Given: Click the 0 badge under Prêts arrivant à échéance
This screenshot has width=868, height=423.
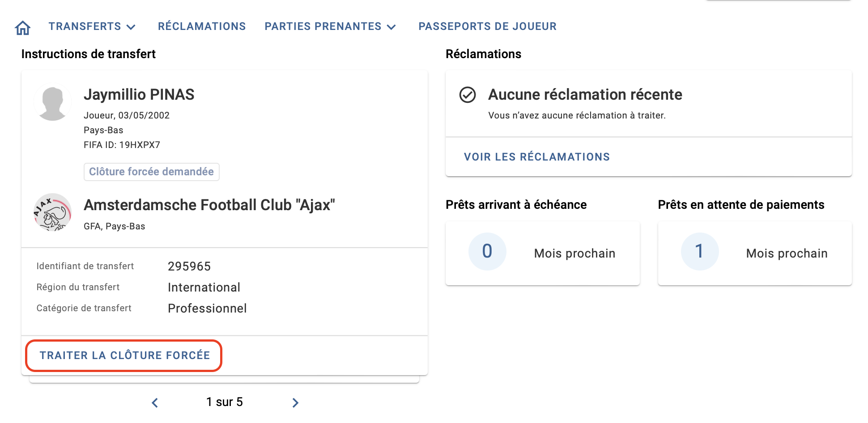Looking at the screenshot, I should 487,251.
